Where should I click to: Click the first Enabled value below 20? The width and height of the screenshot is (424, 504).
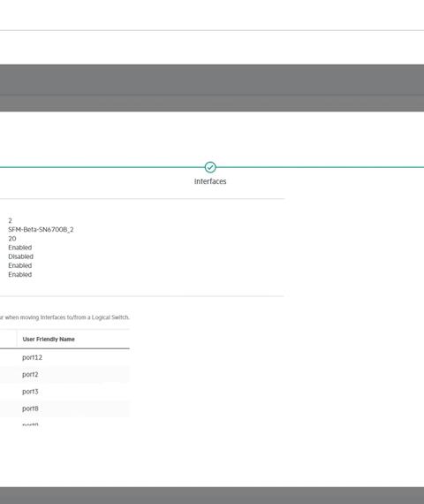(x=20, y=248)
